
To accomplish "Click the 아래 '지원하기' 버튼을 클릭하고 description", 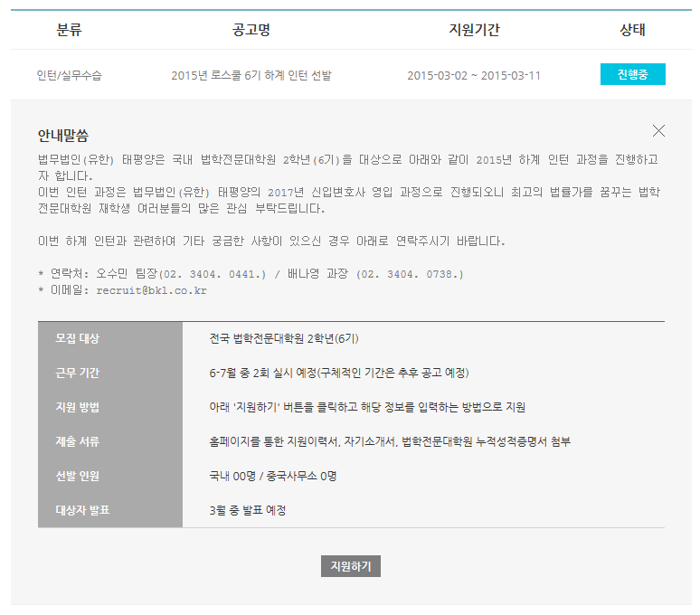I will 367,408.
